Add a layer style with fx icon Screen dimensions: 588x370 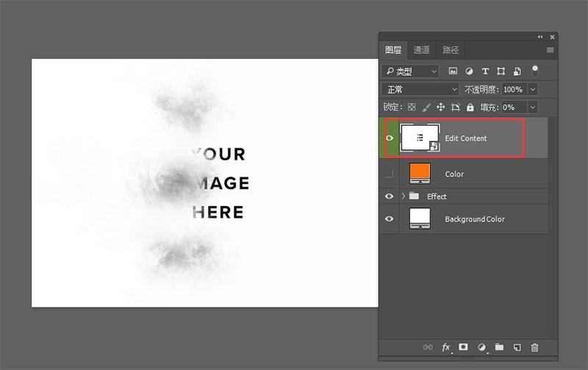446,347
